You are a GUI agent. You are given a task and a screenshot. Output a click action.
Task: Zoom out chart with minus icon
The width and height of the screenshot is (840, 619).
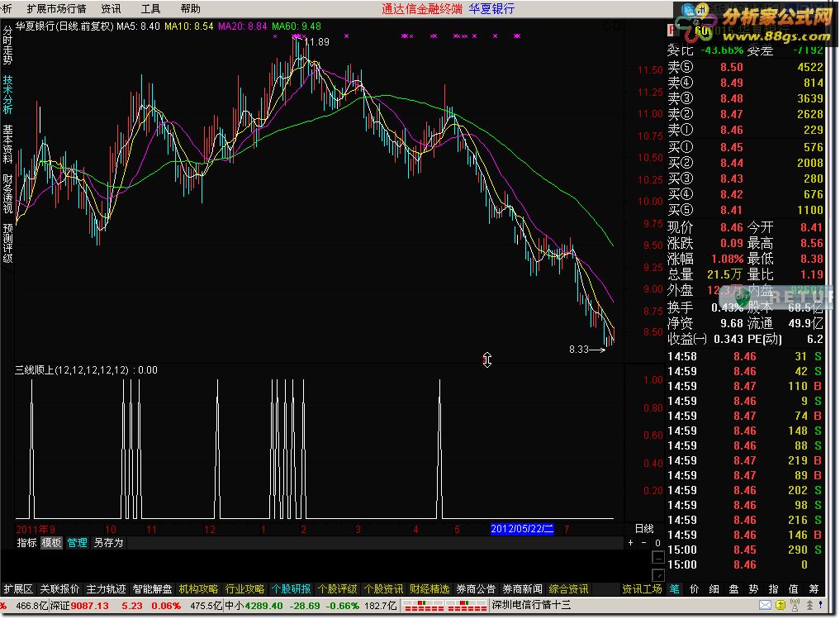644,543
